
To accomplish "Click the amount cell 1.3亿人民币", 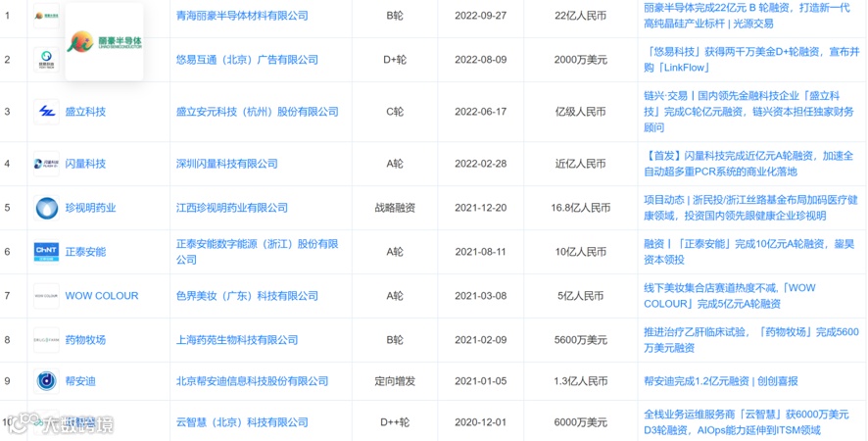I will click(x=580, y=381).
